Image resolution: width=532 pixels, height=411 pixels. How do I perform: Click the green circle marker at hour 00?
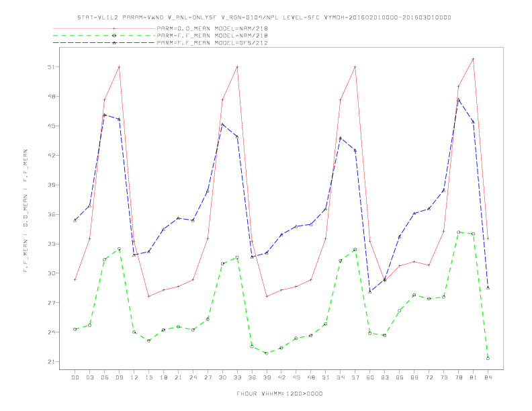(75, 329)
